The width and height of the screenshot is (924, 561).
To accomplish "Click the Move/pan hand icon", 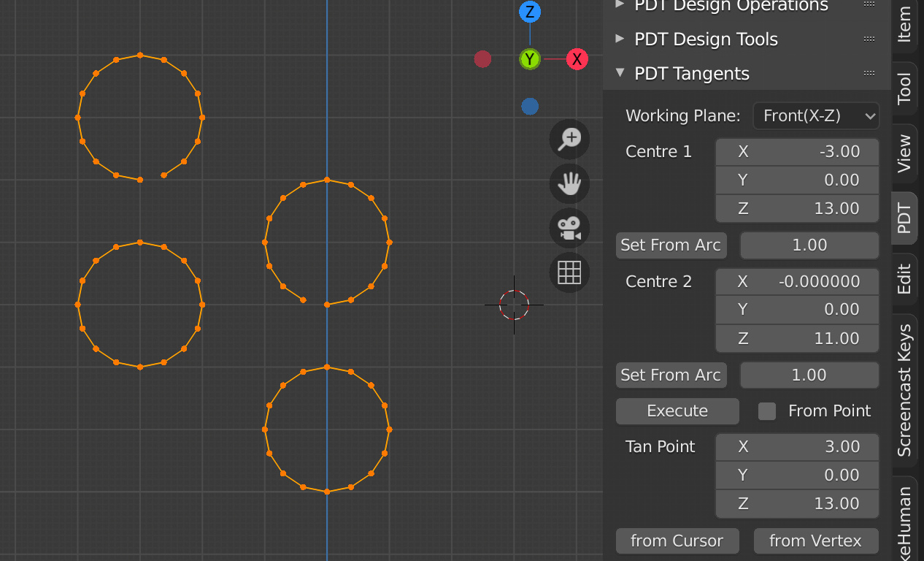I will pos(569,183).
